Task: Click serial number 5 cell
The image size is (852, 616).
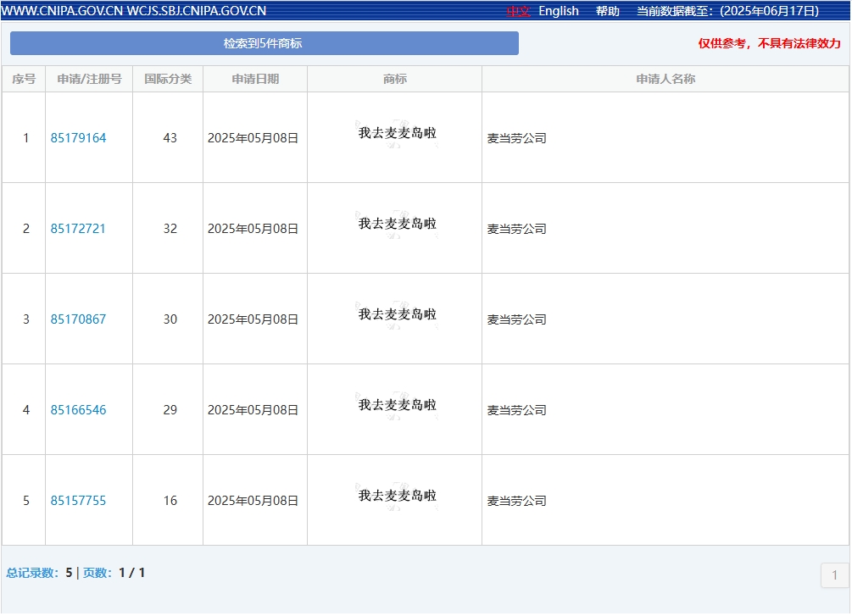Action: point(25,501)
